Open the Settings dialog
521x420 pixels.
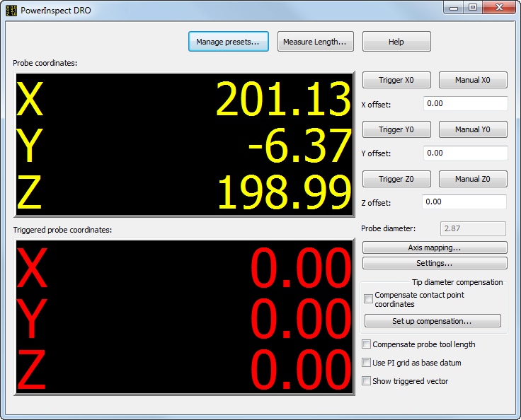435,263
